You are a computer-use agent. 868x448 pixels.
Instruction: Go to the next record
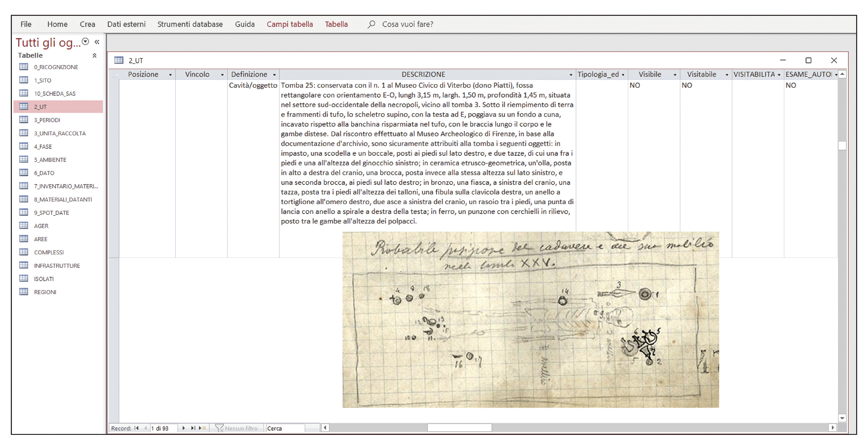coord(184,428)
